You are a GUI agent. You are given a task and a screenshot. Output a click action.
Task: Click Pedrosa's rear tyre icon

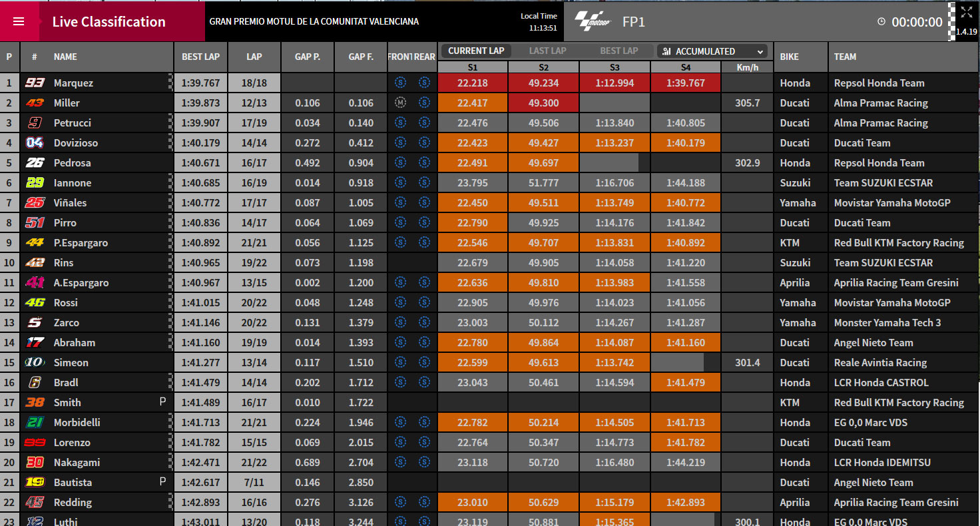pos(424,162)
